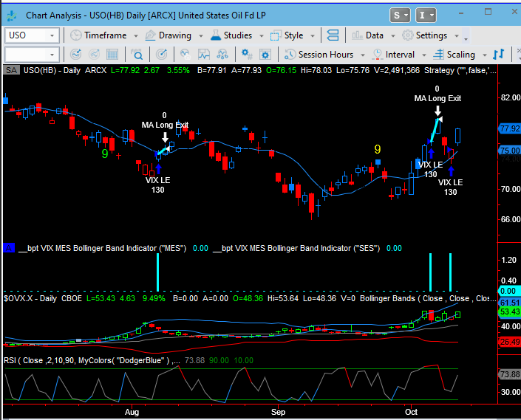521x420 pixels.
Task: Click the magnifier data-inspect icon
Action: pyautogui.click(x=137, y=55)
